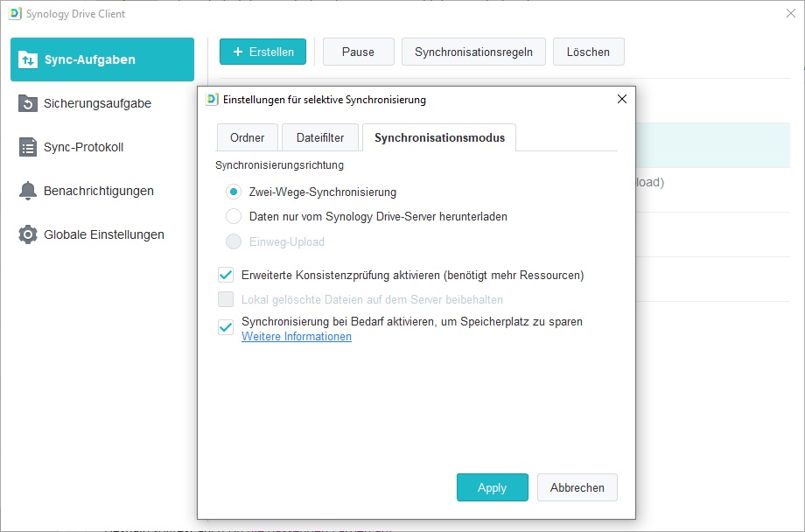The width and height of the screenshot is (805, 532).
Task: Select the Einweg-Upload radio option
Action: pos(234,241)
